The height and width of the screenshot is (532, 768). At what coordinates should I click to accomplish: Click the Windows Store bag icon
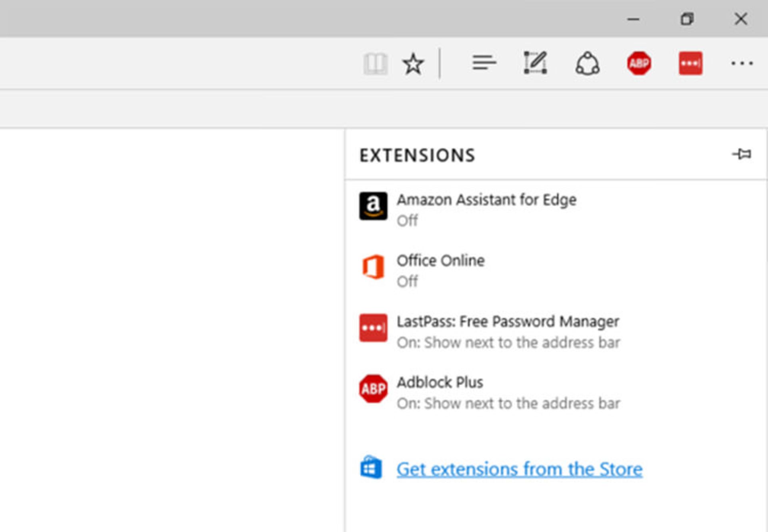tap(371, 467)
